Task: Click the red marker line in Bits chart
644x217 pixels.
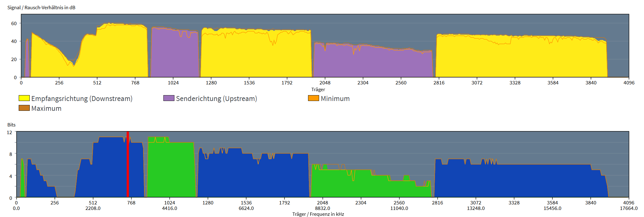Action: coord(128,164)
